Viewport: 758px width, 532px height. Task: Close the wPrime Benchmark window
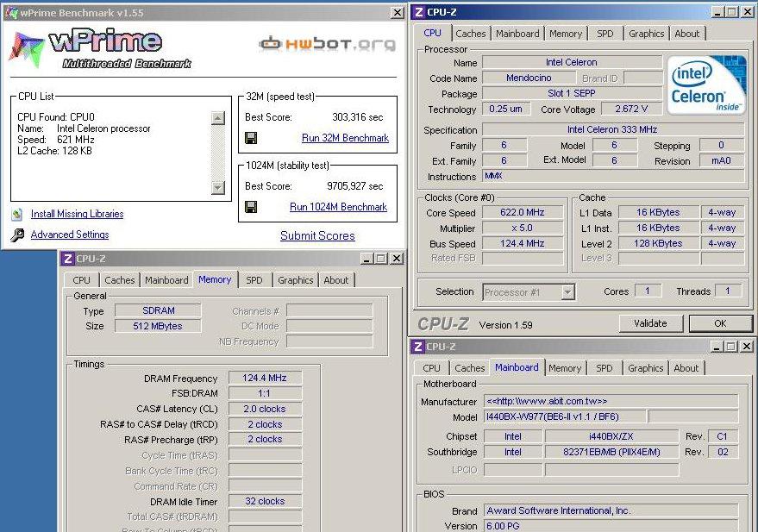pyautogui.click(x=397, y=13)
